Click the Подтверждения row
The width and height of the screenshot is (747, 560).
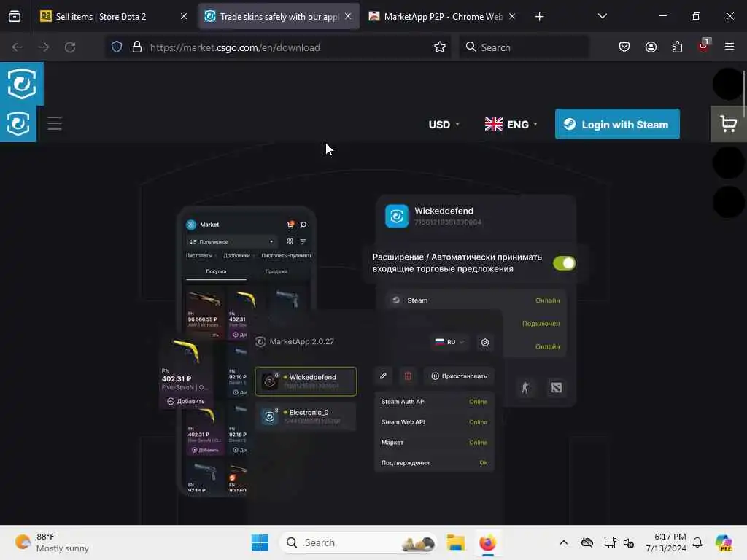coord(434,463)
